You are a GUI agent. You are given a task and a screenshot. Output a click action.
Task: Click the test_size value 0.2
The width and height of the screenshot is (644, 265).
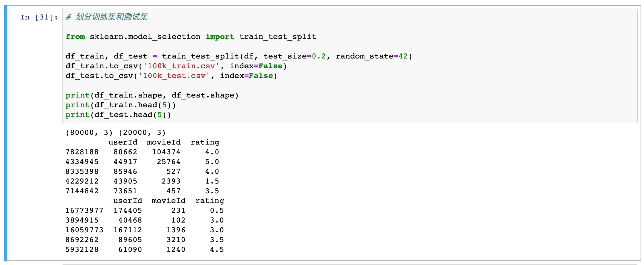(319, 56)
